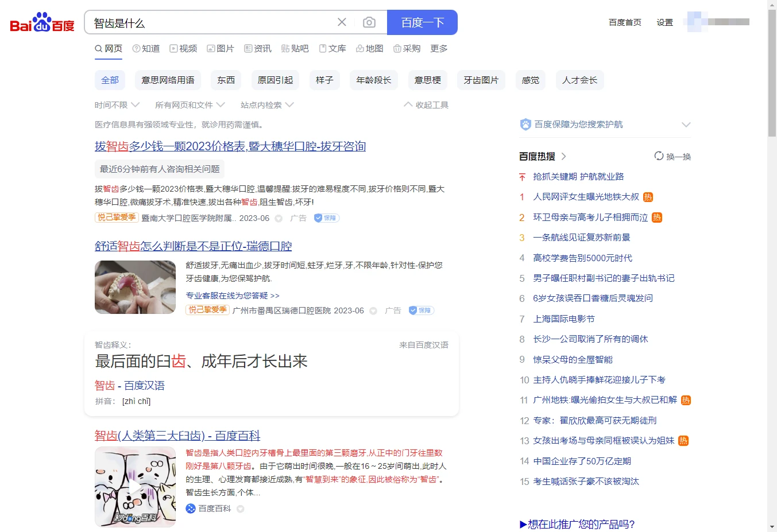Open 百度首页 link
Viewport: 777px width, 532px height.
(x=625, y=22)
